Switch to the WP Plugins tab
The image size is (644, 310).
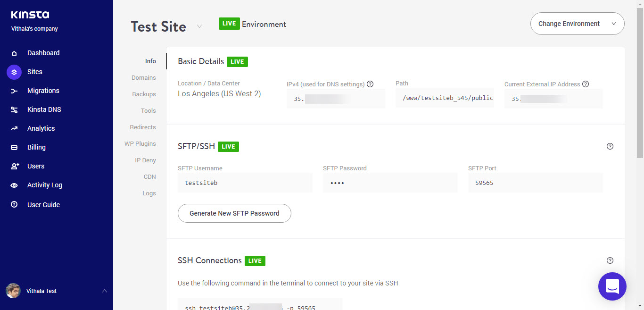pos(140,144)
